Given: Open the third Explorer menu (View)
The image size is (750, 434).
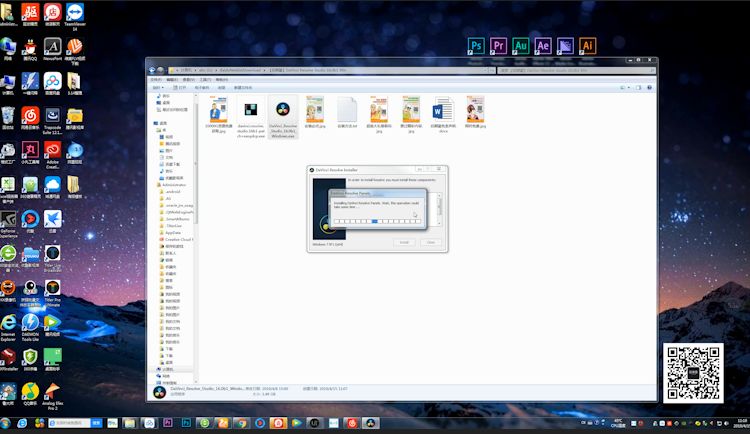Looking at the screenshot, I should (188, 79).
